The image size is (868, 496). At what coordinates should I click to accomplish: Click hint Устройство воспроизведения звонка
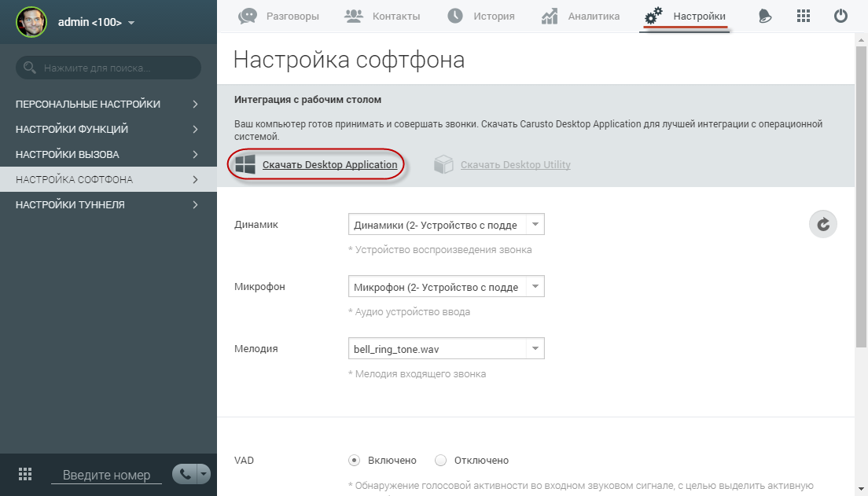(x=440, y=250)
